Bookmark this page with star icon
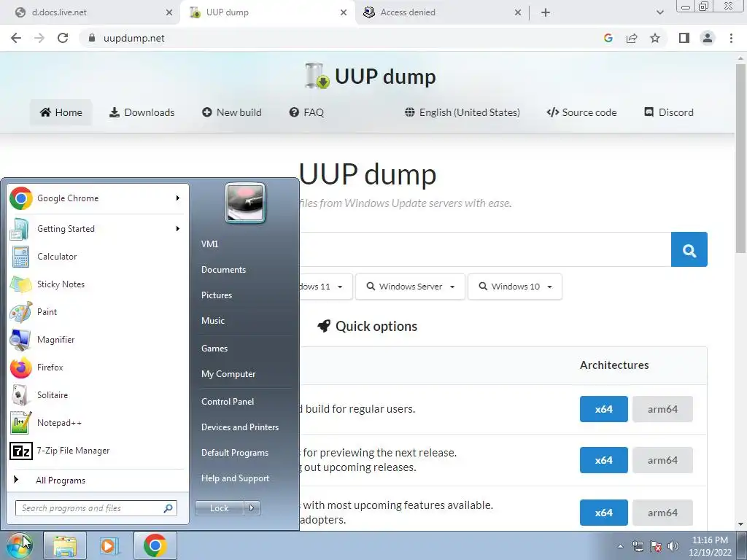 pos(655,38)
